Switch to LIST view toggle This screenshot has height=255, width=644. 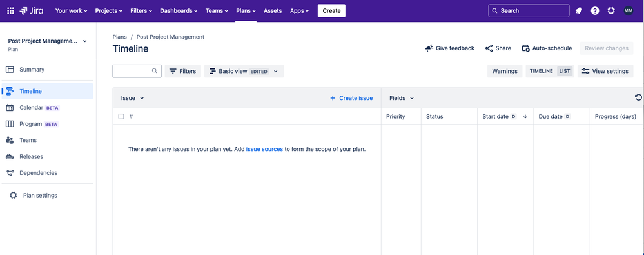565,71
